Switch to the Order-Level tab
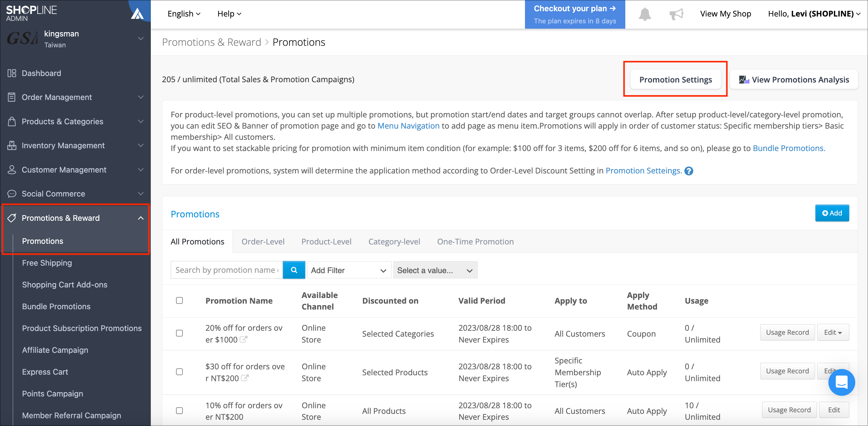 [x=263, y=241]
